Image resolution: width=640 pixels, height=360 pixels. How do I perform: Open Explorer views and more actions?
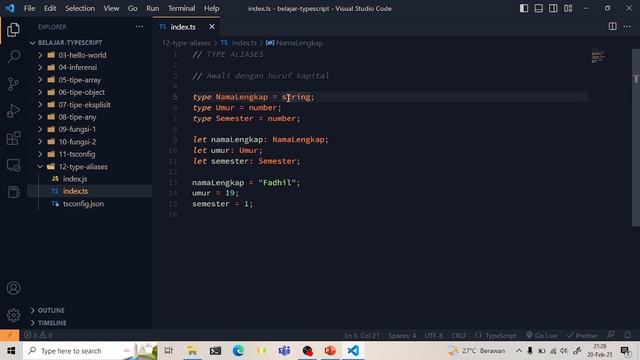pos(139,27)
